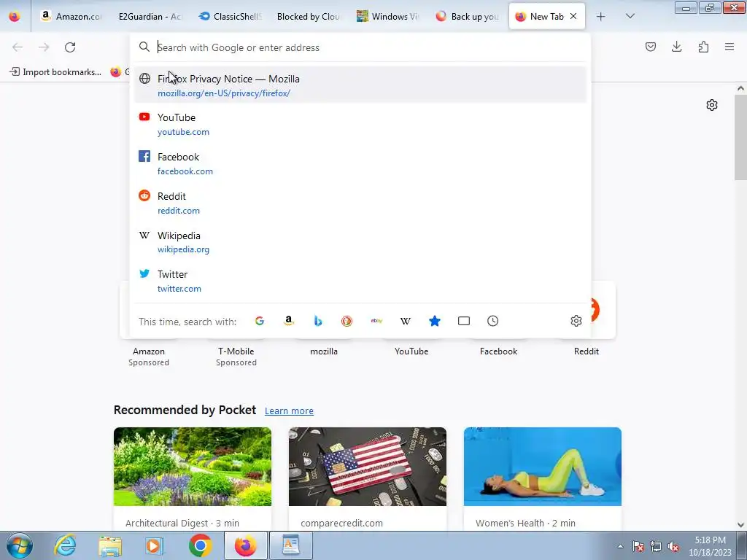Switch to Blocked by Cloudflare tab
This screenshot has height=560, width=747.
309,16
